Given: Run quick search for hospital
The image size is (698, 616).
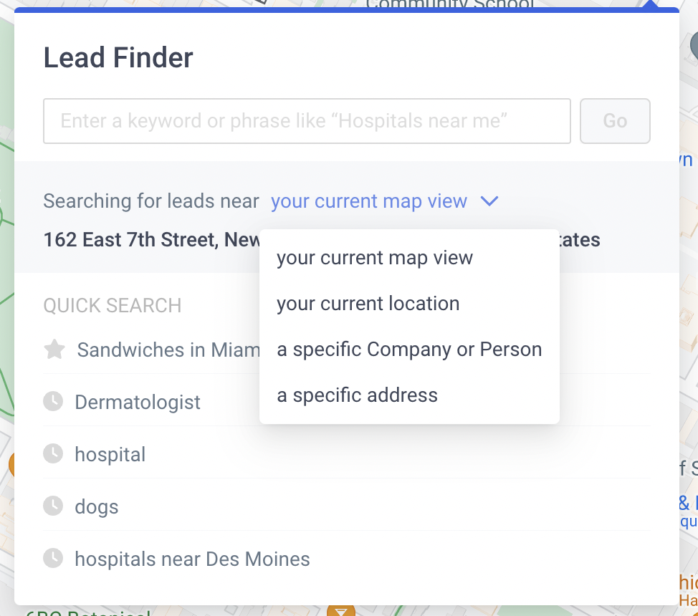Looking at the screenshot, I should click(x=110, y=454).
